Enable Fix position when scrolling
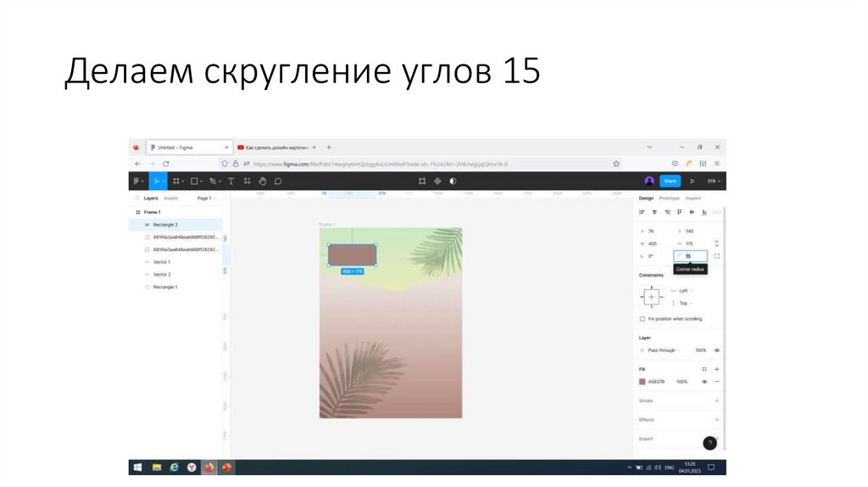The height and width of the screenshot is (487, 868). tap(643, 319)
